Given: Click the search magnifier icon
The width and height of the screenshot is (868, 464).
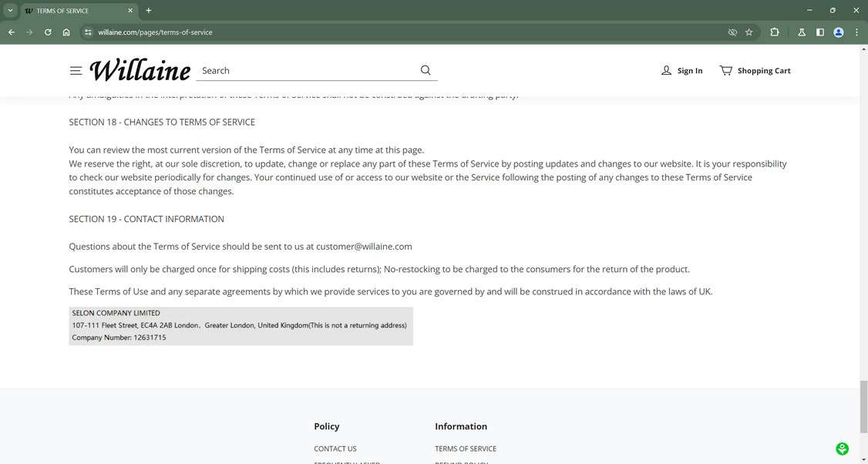Looking at the screenshot, I should coord(426,70).
